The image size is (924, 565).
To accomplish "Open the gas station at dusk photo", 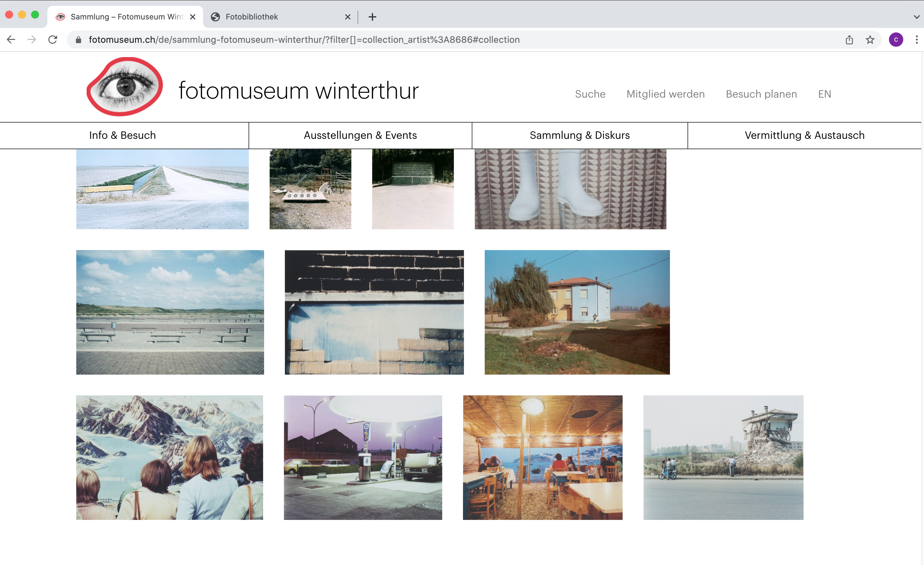I will click(363, 457).
